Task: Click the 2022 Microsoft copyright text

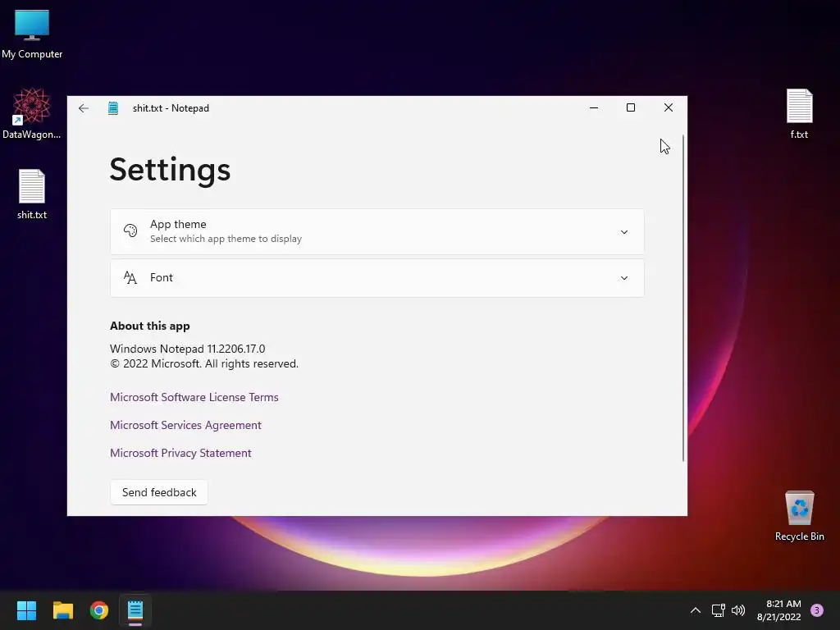Action: 204,363
